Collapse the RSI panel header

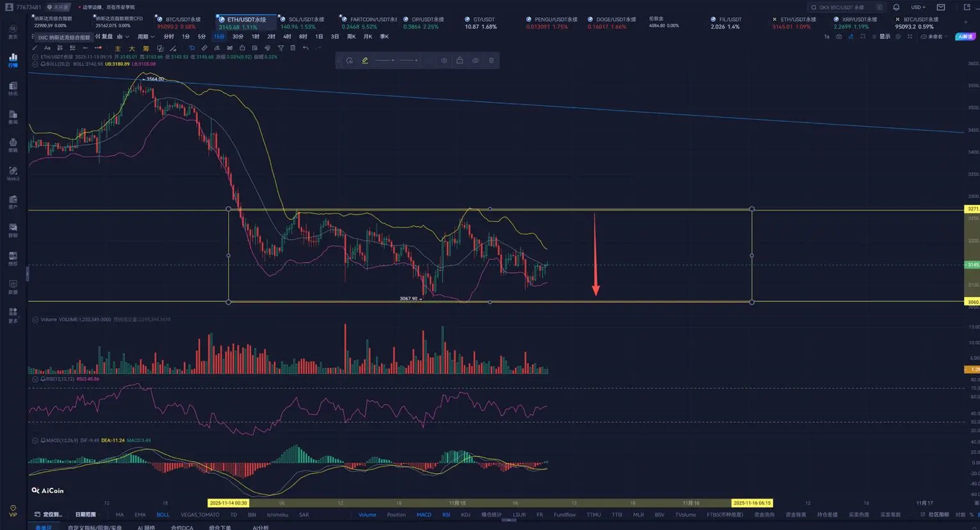tap(35, 379)
